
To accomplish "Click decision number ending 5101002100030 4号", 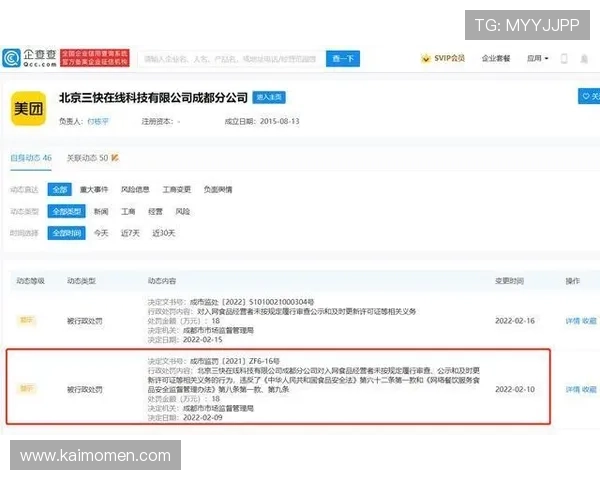I will pyautogui.click(x=252, y=302).
